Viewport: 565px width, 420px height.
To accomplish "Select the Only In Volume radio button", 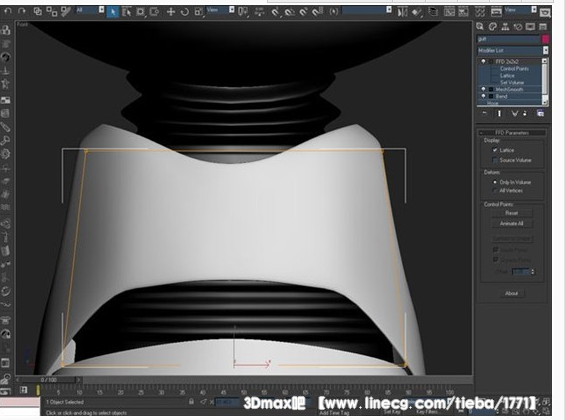I will [495, 182].
